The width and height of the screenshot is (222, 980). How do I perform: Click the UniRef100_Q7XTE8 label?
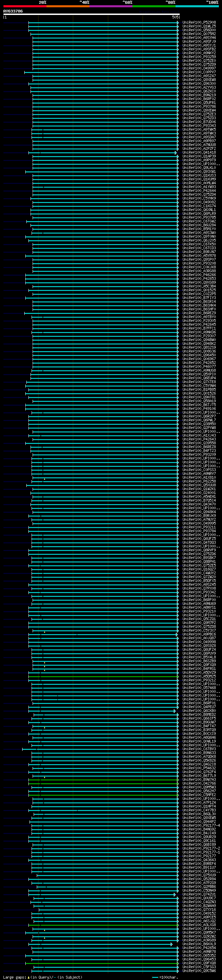click(199, 382)
